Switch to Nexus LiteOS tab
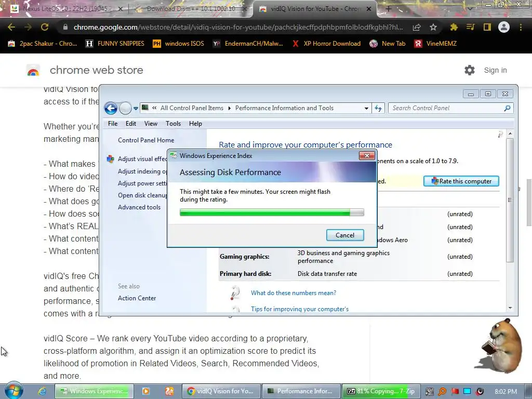 pos(66,9)
